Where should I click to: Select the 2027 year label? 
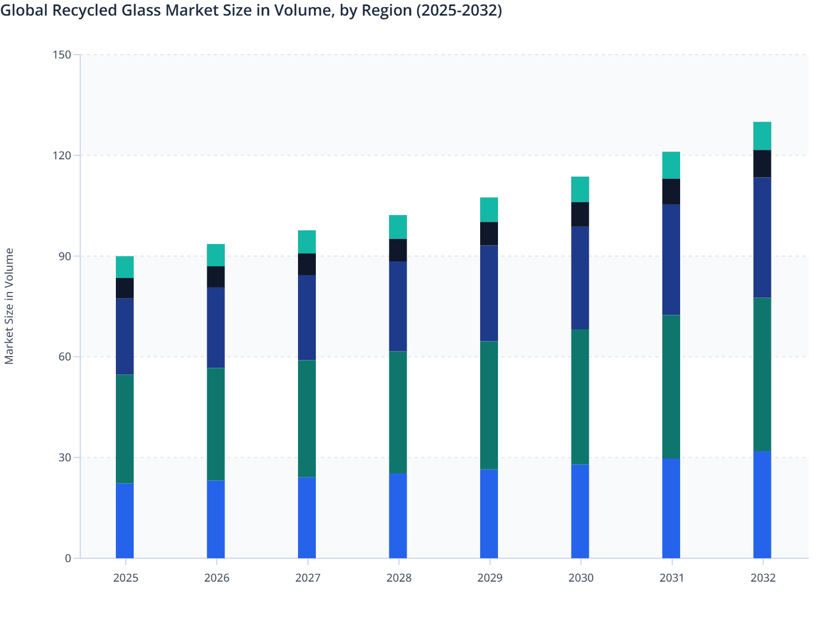308,579
